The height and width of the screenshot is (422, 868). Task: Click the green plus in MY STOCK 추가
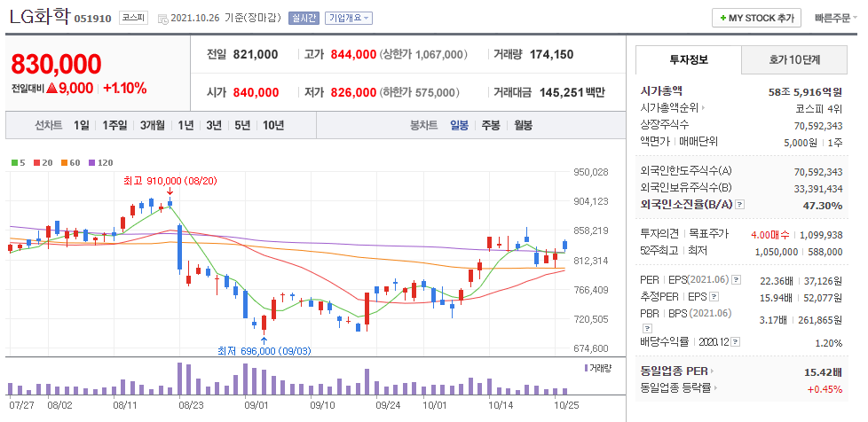click(x=723, y=18)
